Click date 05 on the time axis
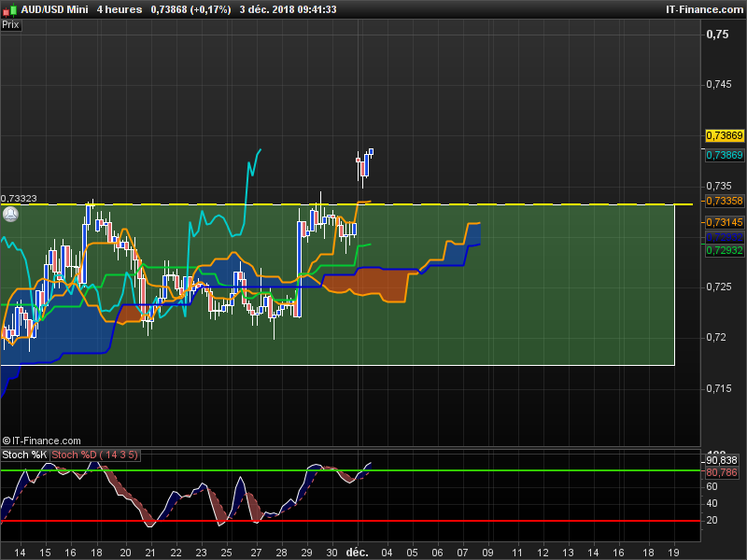 tap(412, 553)
